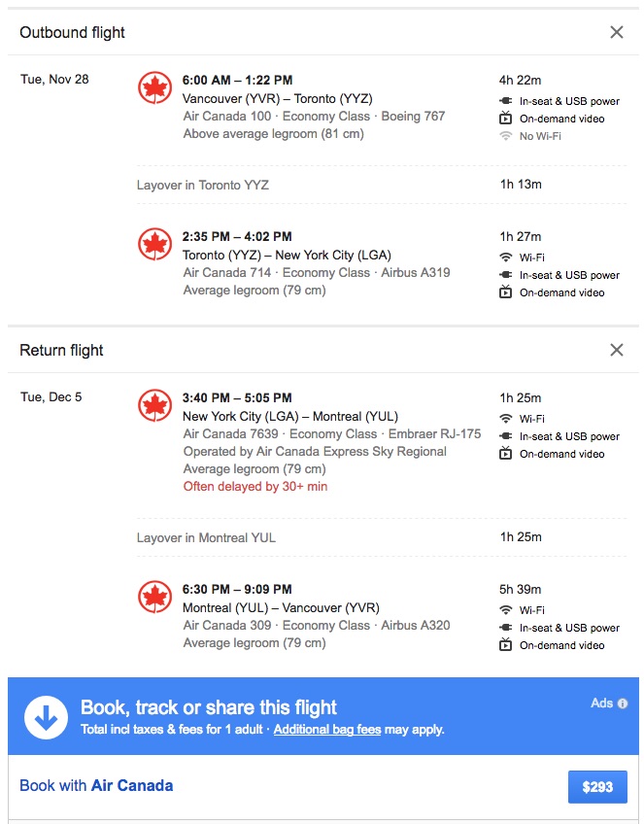The width and height of the screenshot is (644, 824).
Task: Close the Outbound flight card
Action: coord(617,32)
